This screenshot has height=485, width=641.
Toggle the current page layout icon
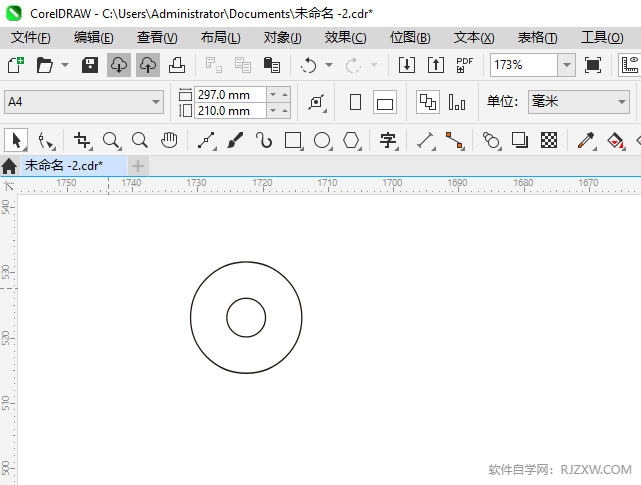457,102
